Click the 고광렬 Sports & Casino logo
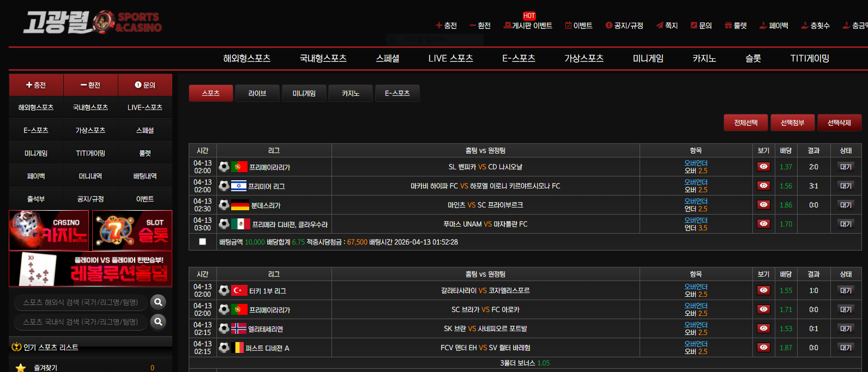The image size is (868, 372). [x=92, y=22]
